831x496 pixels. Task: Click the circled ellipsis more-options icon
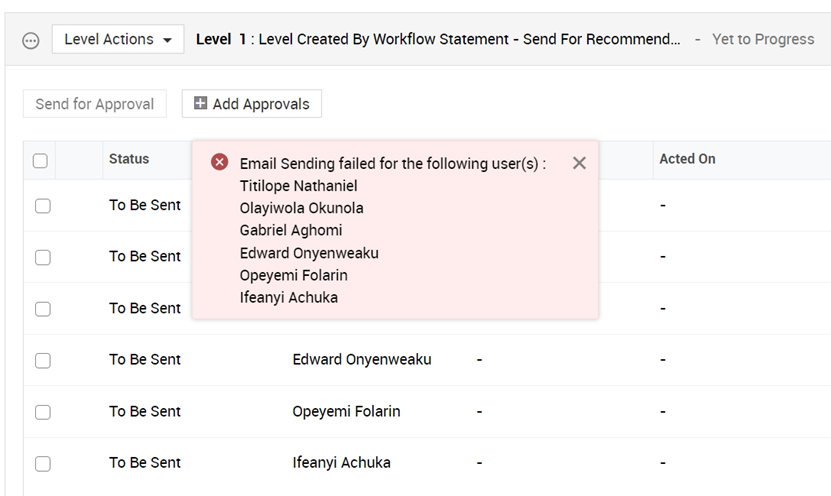(x=31, y=40)
